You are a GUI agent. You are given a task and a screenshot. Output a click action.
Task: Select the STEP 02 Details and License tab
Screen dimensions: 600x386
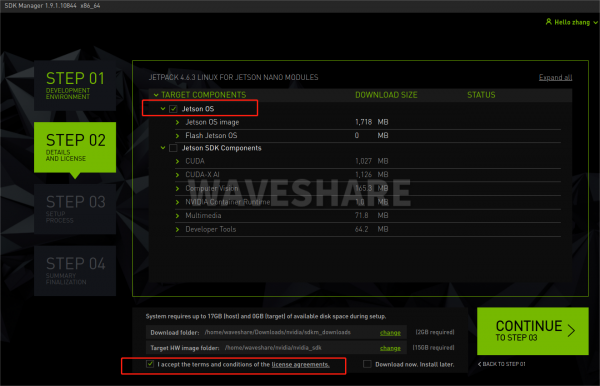coord(75,147)
